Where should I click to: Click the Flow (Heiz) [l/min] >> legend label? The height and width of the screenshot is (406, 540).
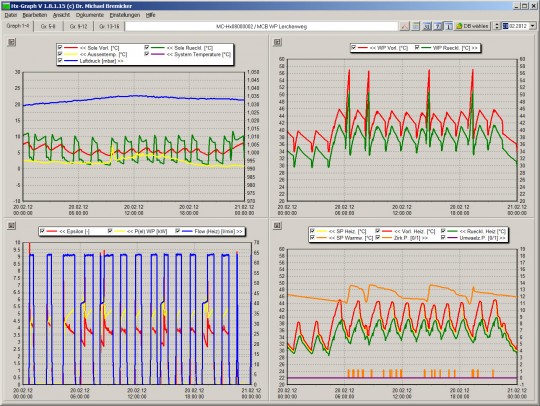pos(219,231)
